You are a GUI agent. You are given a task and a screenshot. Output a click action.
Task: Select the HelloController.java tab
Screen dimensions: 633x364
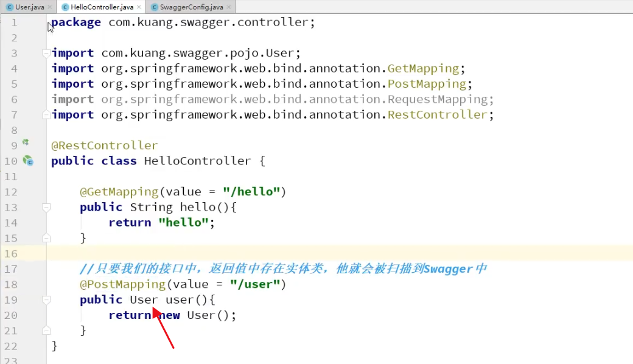point(102,7)
